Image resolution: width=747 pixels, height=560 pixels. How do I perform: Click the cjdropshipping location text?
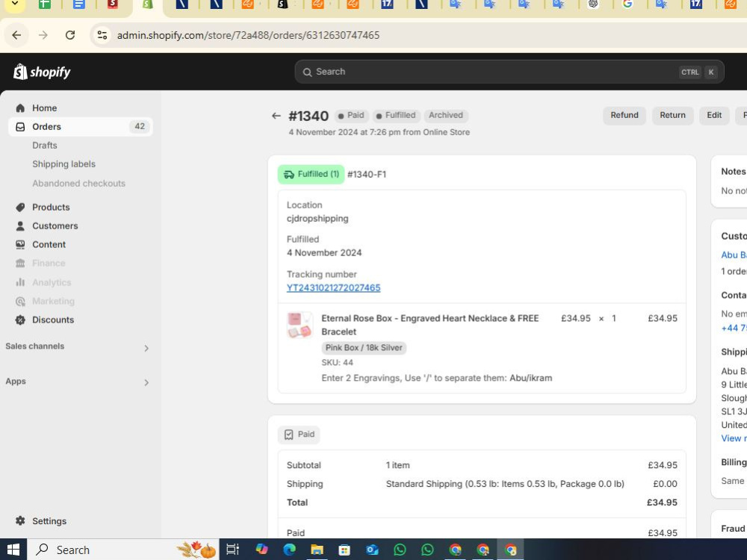click(x=317, y=219)
